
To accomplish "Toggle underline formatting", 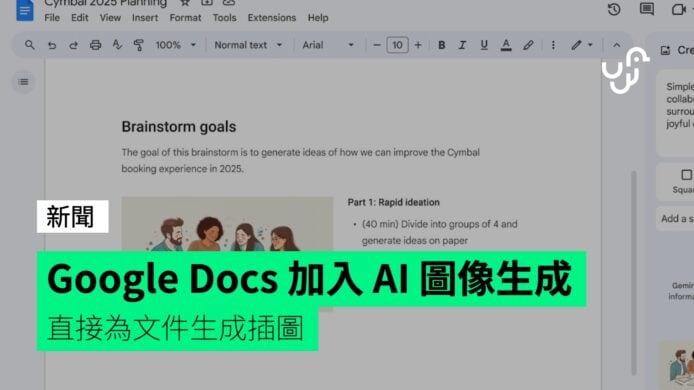I will click(484, 45).
